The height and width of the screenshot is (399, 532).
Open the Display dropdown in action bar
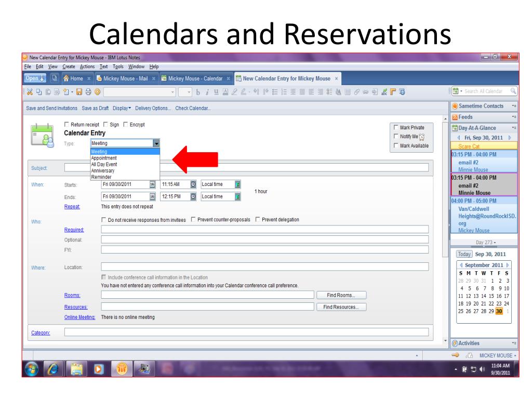[x=122, y=108]
